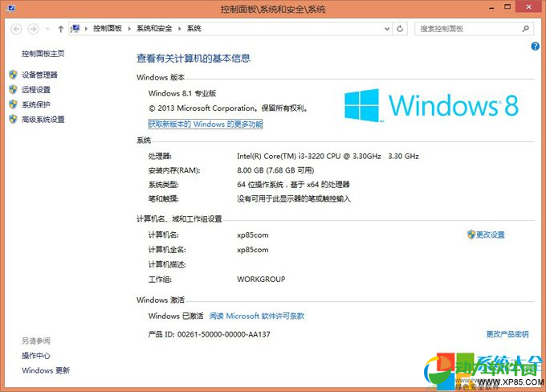546x392 pixels.
Task: Open 阅读 Microsoft 软件许可条款 link
Action: 257,316
